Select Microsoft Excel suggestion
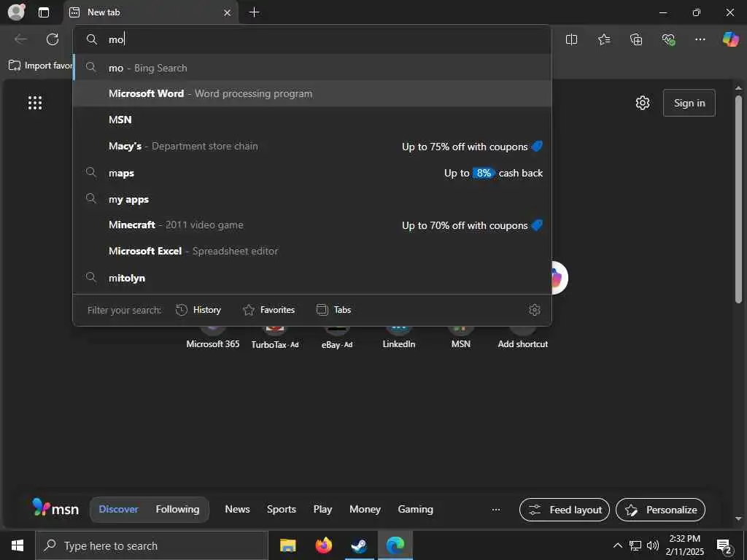This screenshot has height=560, width=747. [x=312, y=251]
